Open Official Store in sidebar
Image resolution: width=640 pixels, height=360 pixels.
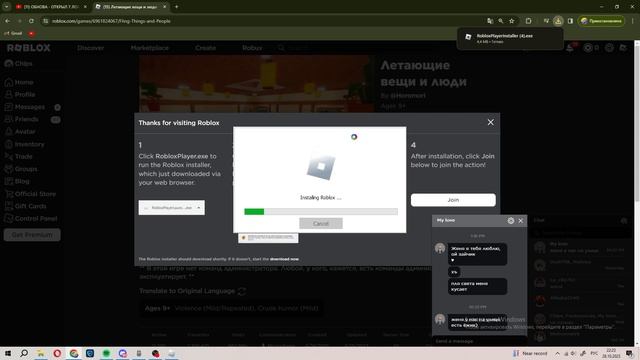click(30, 194)
